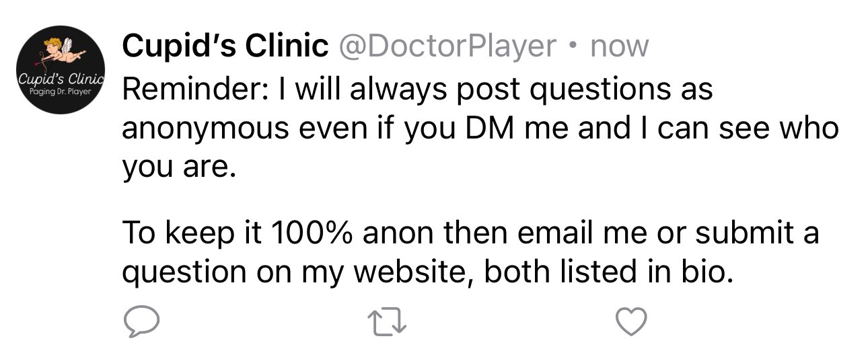Viewport: 868px width, 355px height.
Task: Click the script 'Cupid's Clinic' logo text
Action: coord(61,77)
